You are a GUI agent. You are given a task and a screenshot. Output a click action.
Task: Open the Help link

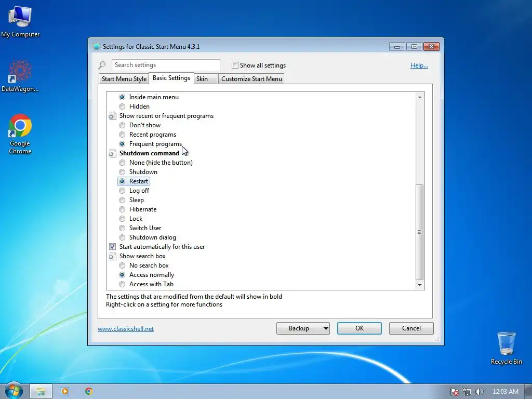click(419, 65)
